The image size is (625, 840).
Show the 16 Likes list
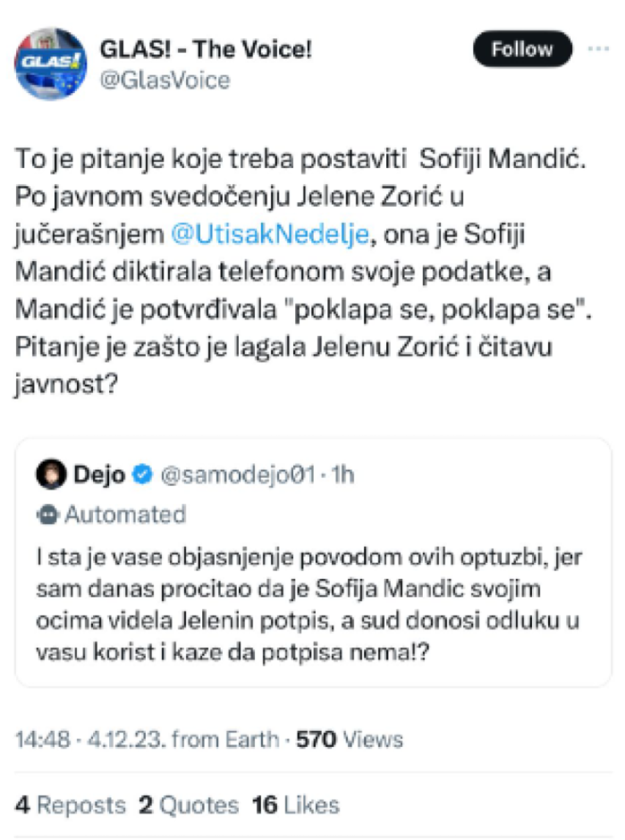coord(296,805)
